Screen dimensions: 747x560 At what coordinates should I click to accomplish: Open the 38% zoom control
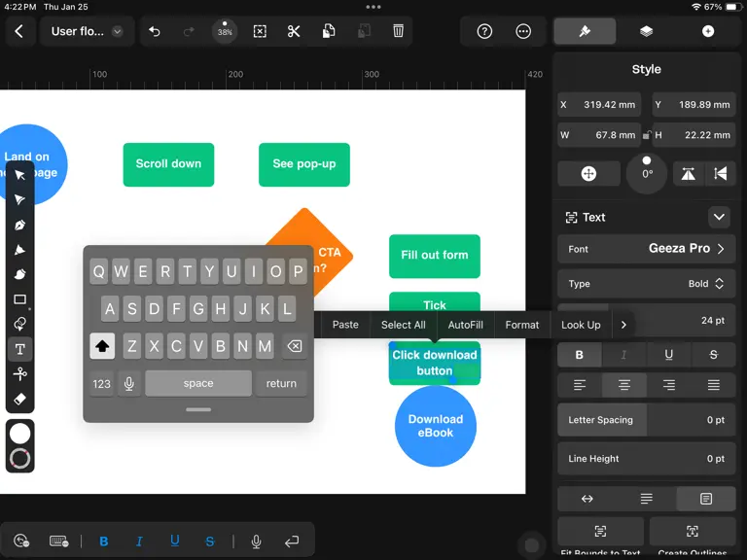coord(225,31)
